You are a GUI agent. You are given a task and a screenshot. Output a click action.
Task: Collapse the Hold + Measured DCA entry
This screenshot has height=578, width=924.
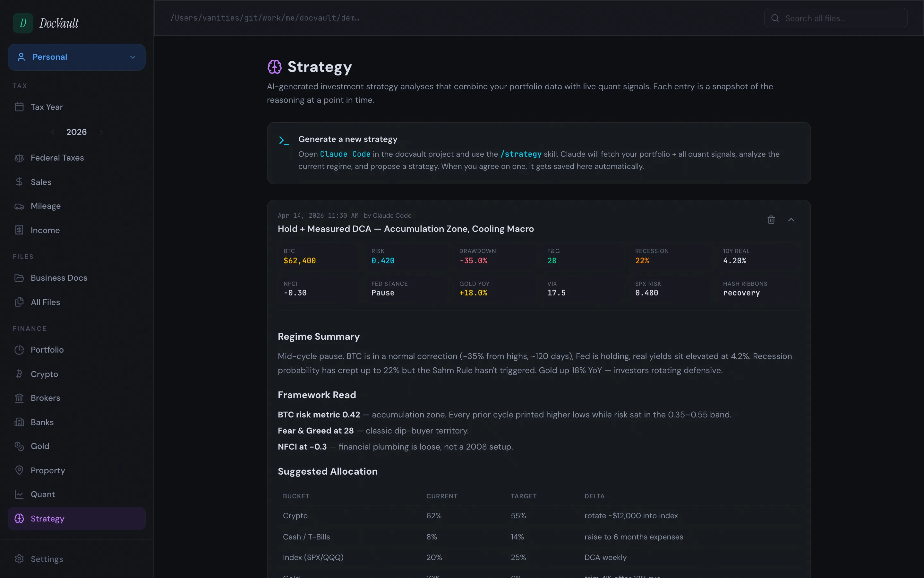pyautogui.click(x=791, y=220)
